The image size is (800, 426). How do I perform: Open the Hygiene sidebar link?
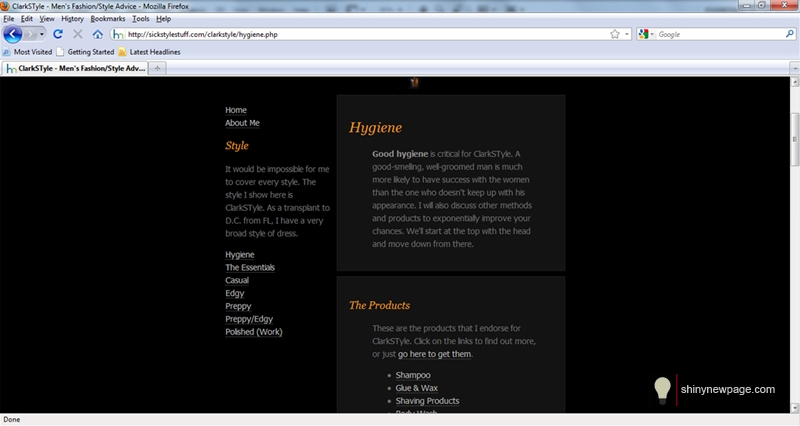240,255
